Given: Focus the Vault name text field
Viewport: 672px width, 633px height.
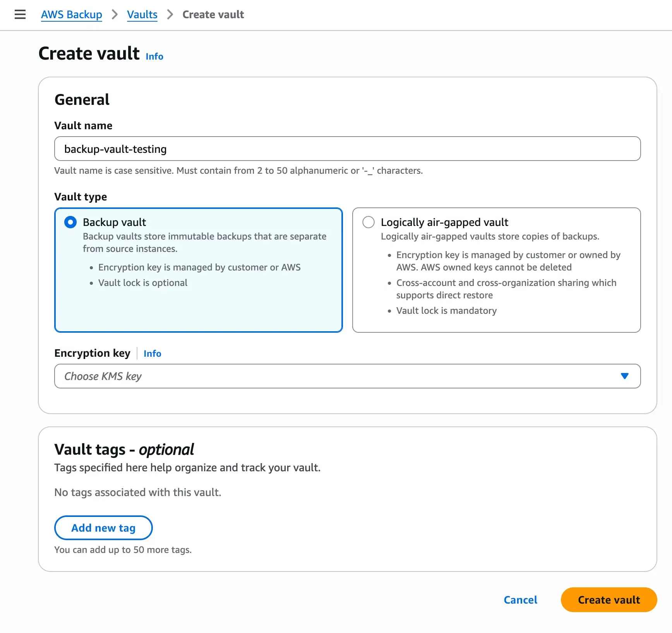Looking at the screenshot, I should [347, 149].
